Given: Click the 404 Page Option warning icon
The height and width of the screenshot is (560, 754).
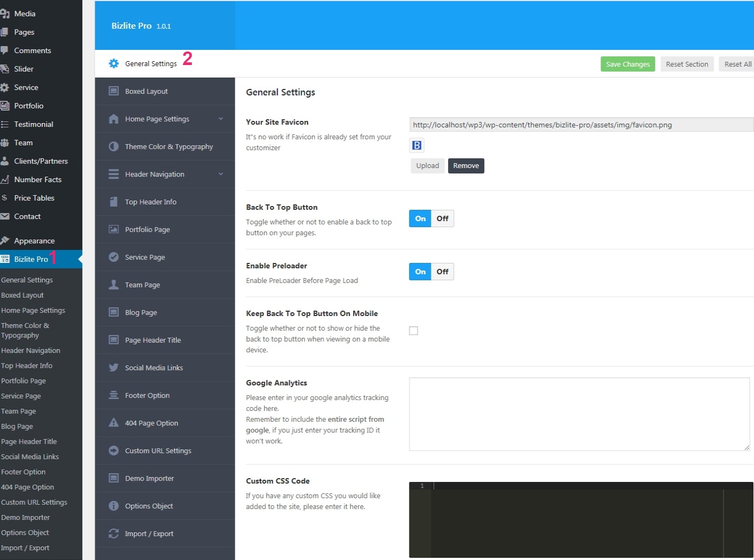Looking at the screenshot, I should point(114,423).
